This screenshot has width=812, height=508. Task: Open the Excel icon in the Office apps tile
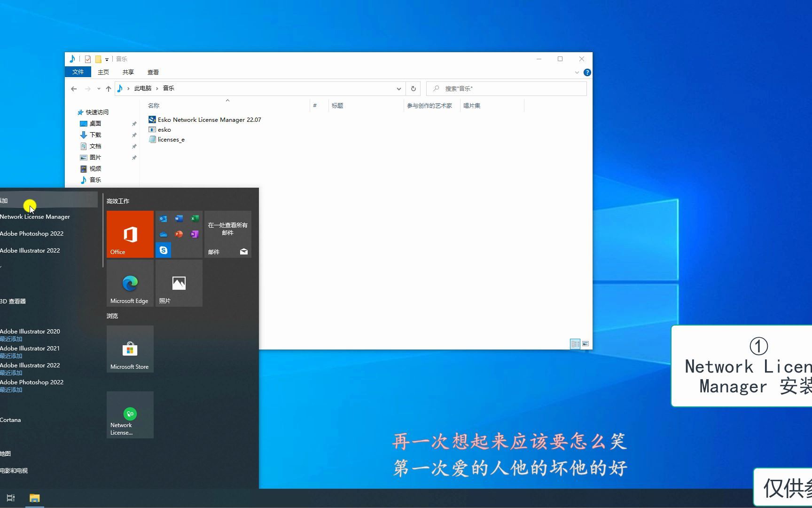click(195, 219)
